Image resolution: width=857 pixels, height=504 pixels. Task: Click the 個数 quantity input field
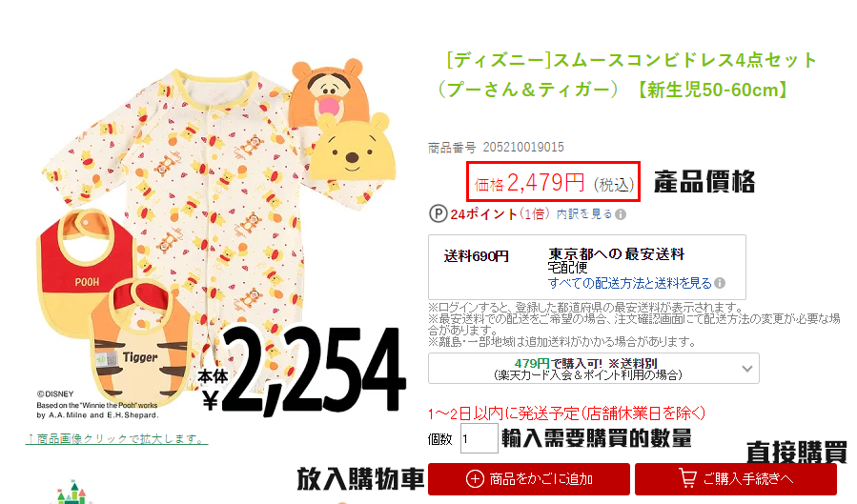point(479,438)
